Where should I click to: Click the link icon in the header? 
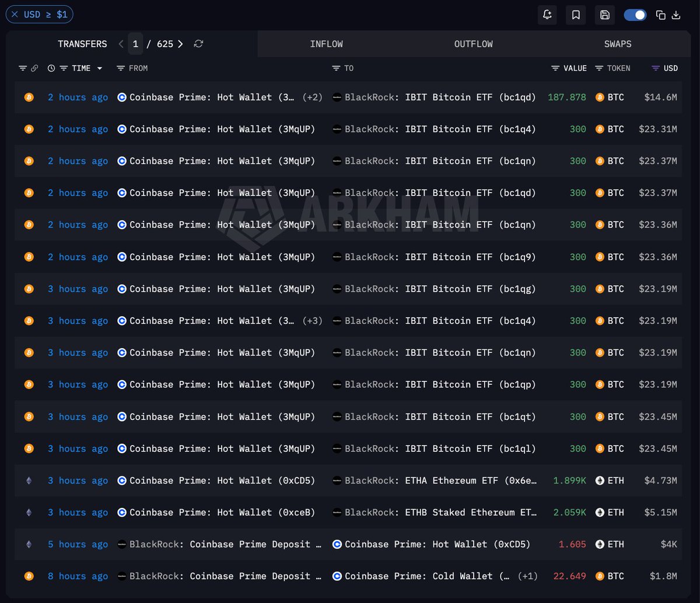[34, 68]
